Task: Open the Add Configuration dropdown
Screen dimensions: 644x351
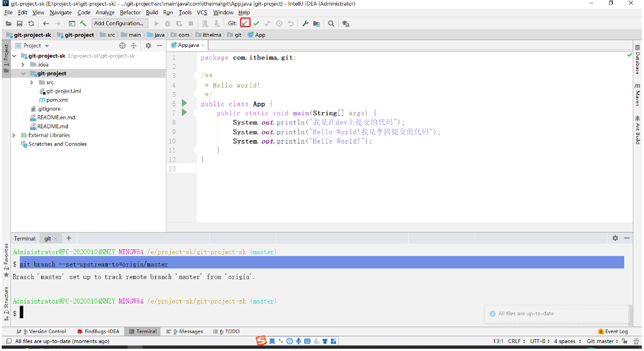Action: 119,23
